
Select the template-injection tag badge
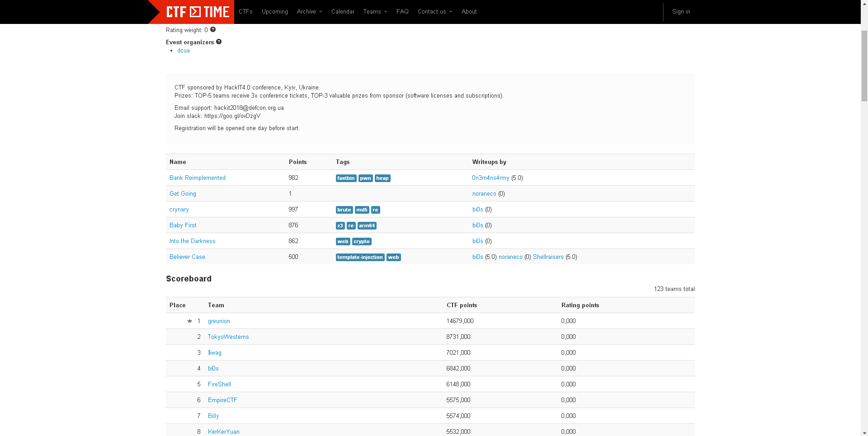coord(360,257)
